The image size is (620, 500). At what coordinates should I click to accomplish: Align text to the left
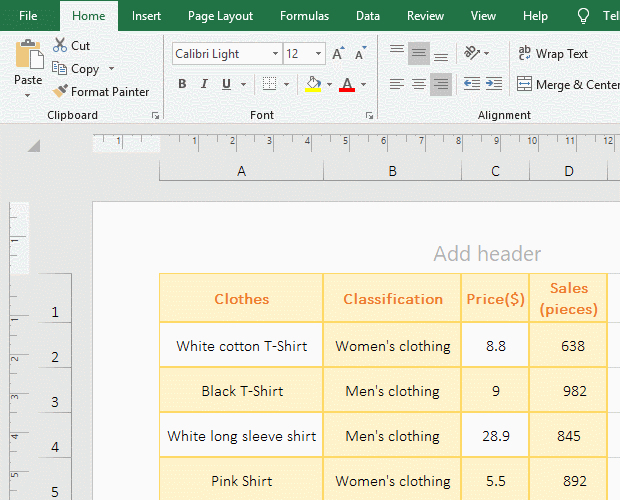point(397,84)
